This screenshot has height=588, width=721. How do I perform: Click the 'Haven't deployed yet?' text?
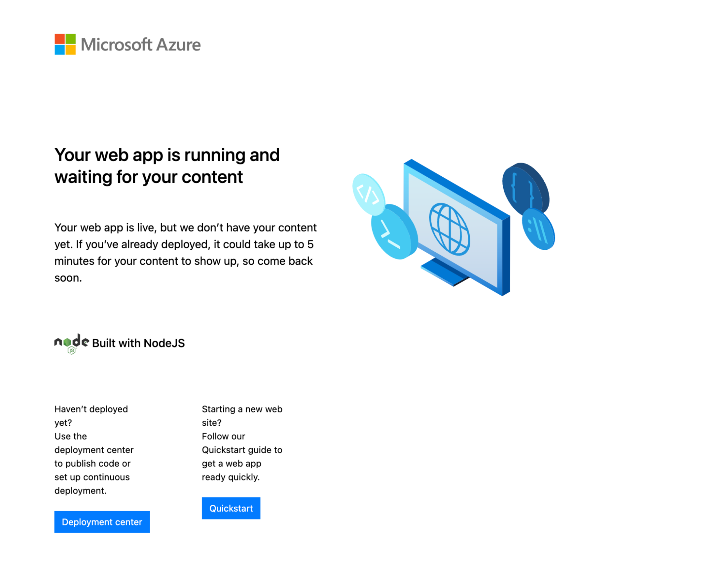[x=91, y=416]
